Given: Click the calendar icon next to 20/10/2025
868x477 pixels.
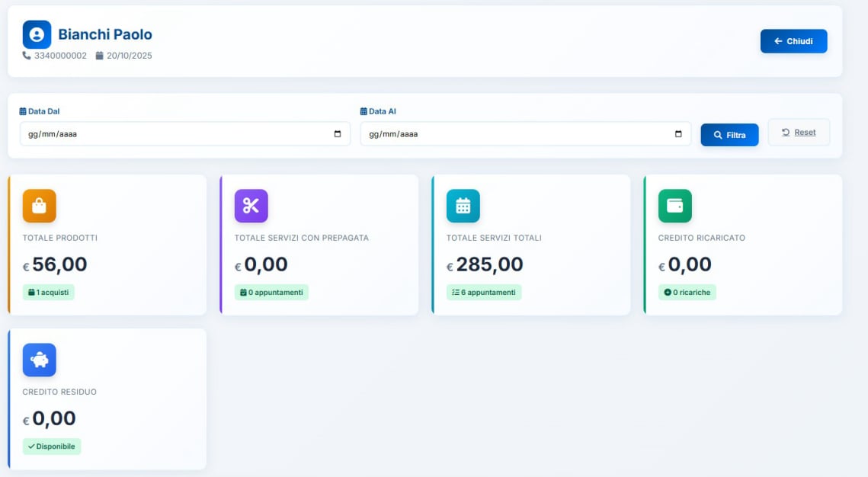Looking at the screenshot, I should pos(99,56).
